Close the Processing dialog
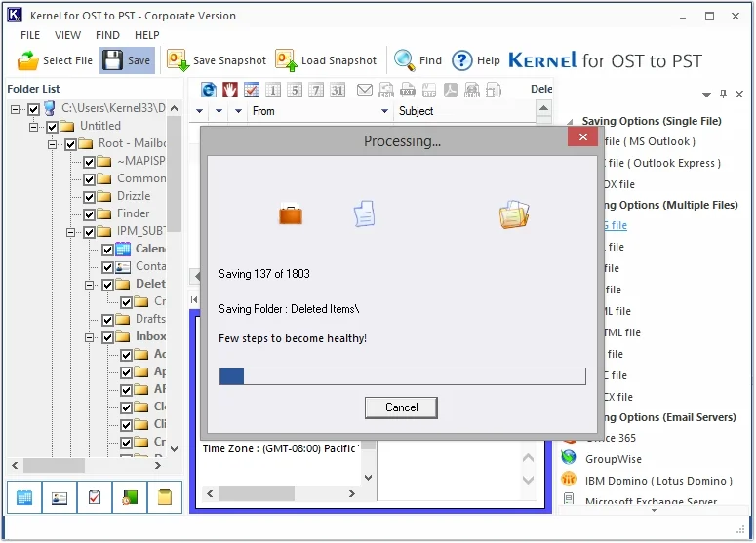 (583, 137)
